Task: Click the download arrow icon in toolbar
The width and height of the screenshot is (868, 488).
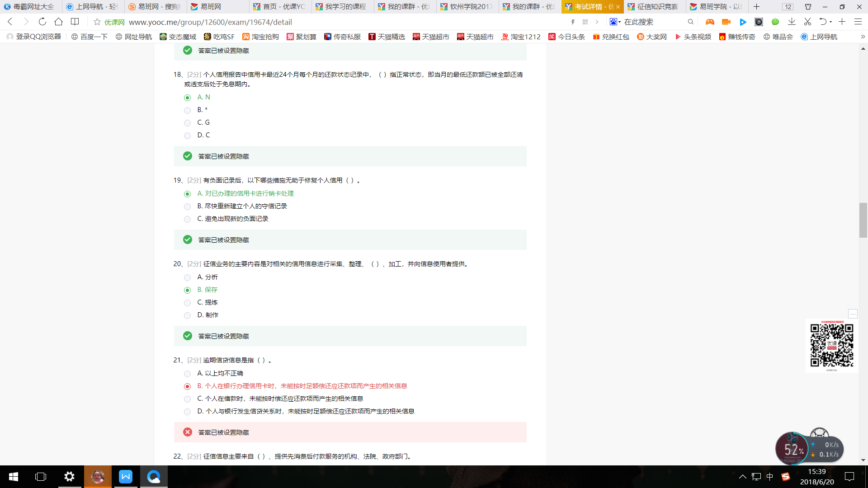Action: tap(792, 22)
